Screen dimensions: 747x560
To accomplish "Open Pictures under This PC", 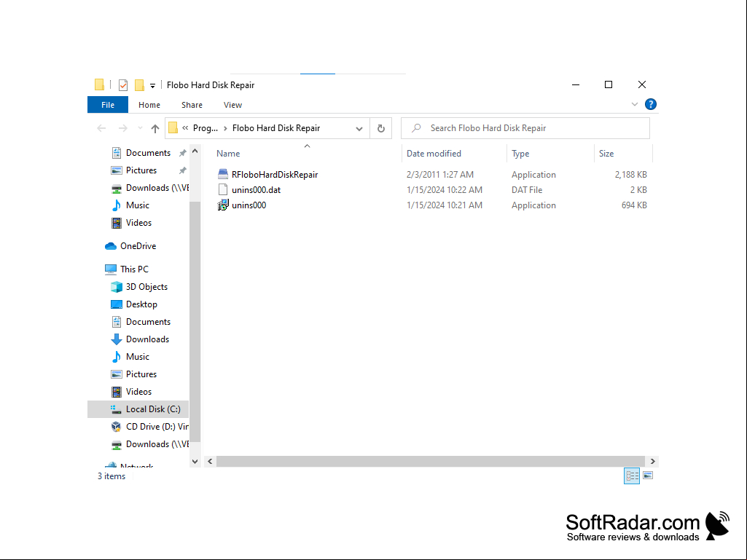I will click(x=141, y=374).
